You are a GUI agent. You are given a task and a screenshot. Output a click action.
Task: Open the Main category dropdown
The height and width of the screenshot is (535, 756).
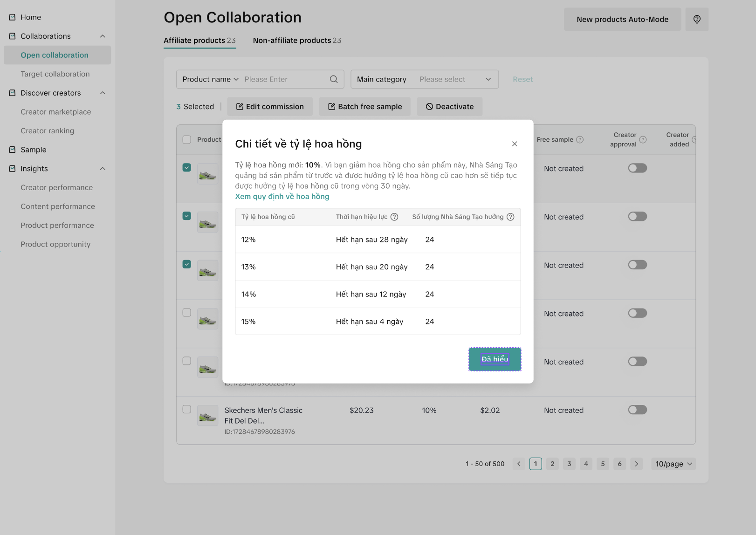coord(424,79)
